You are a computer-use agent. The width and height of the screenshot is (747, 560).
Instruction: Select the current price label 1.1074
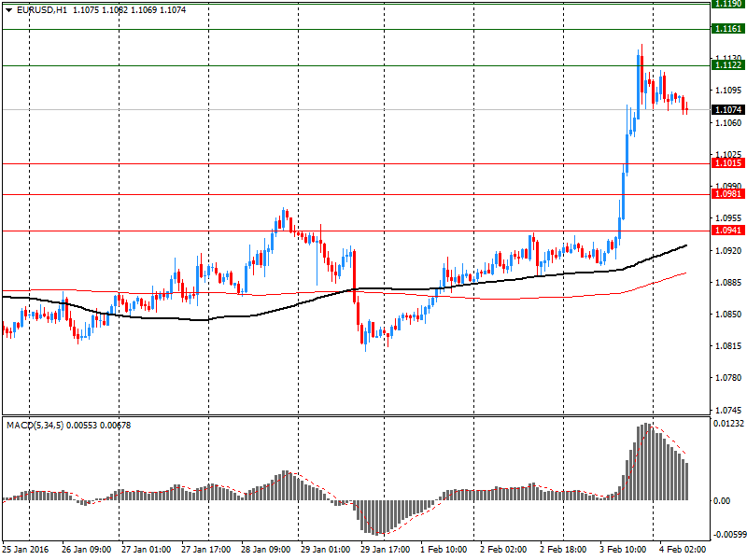pyautogui.click(x=728, y=110)
